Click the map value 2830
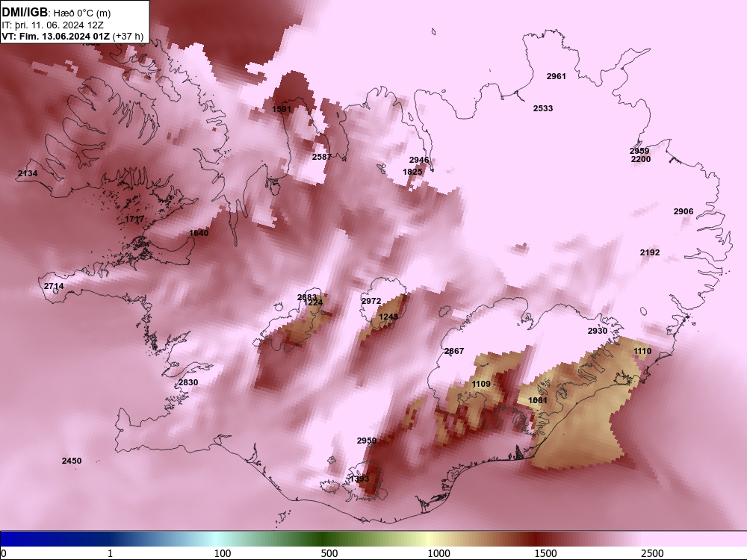Image resolution: width=747 pixels, height=560 pixels. tap(188, 382)
